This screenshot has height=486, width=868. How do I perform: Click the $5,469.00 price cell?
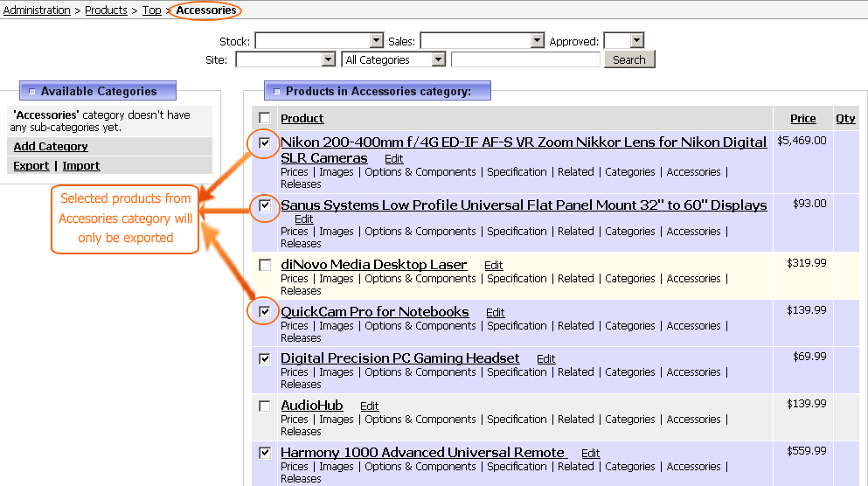[x=802, y=141]
